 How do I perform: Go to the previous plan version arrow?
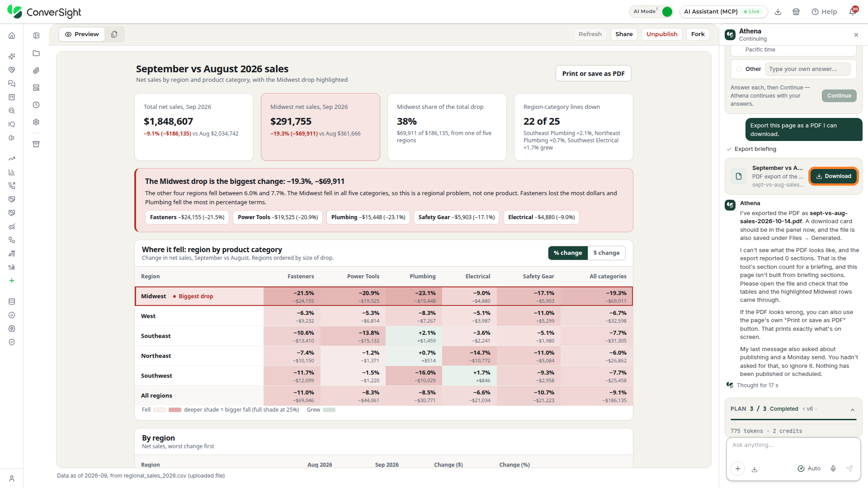(x=804, y=409)
